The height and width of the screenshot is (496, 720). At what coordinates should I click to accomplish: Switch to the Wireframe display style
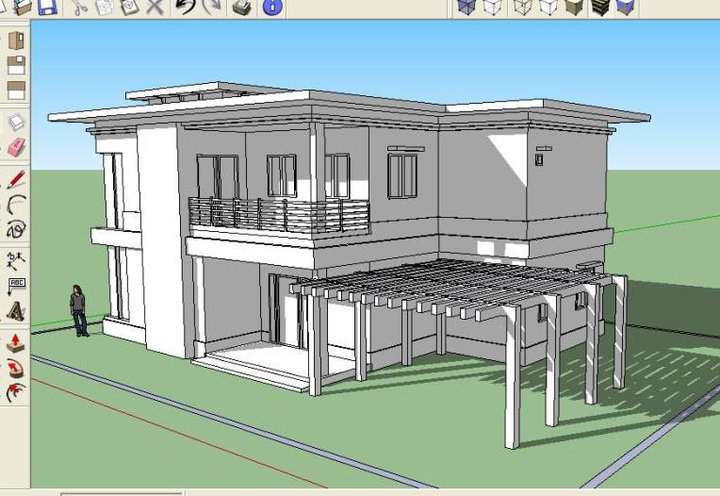[523, 6]
